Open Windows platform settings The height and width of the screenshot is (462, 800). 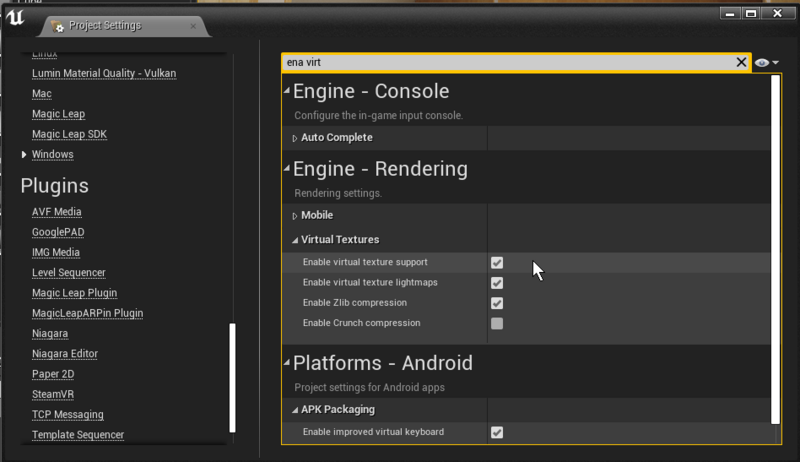point(53,154)
